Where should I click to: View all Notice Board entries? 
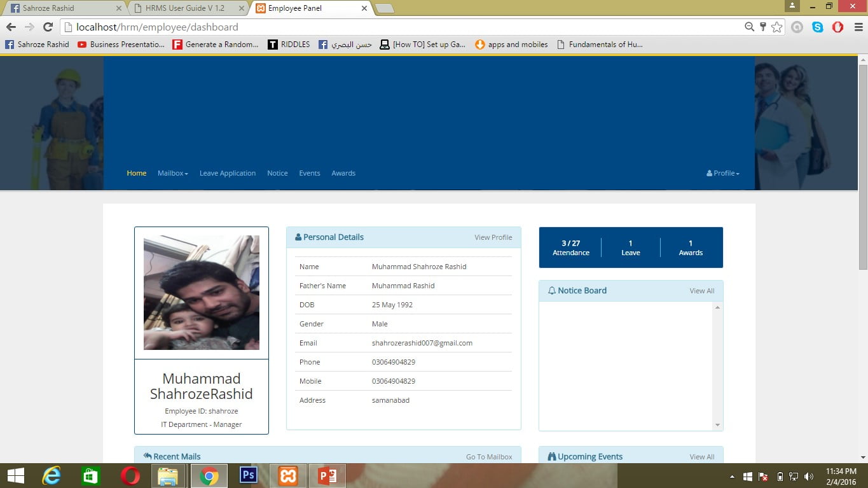point(701,291)
